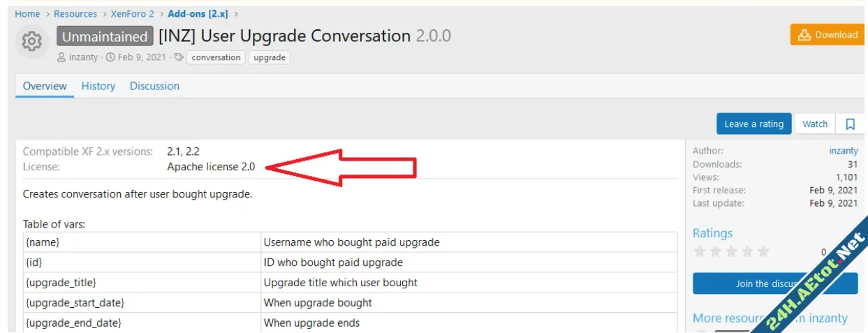Click the user icon before inzanty in header
Viewport: 868px width, 333px height.
tap(61, 57)
